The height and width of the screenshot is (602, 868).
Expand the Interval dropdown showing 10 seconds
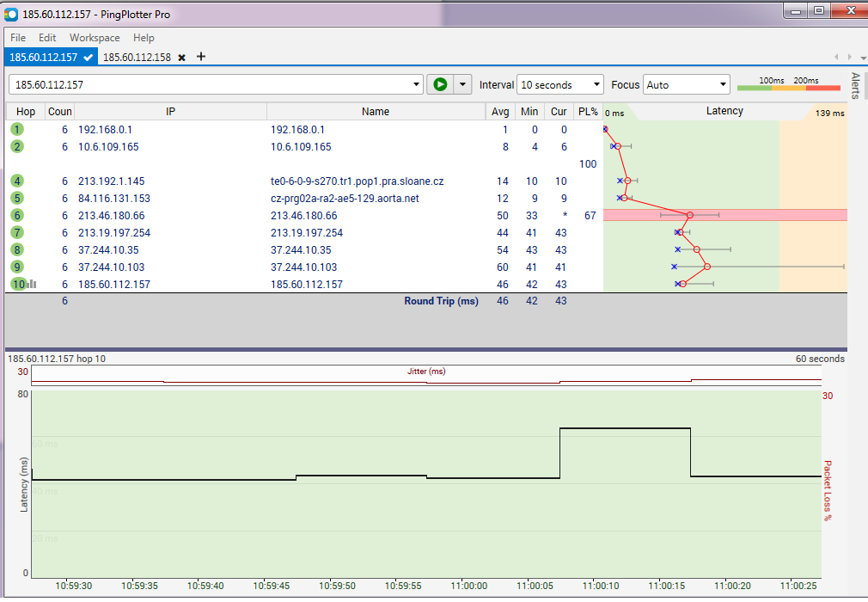(x=561, y=84)
